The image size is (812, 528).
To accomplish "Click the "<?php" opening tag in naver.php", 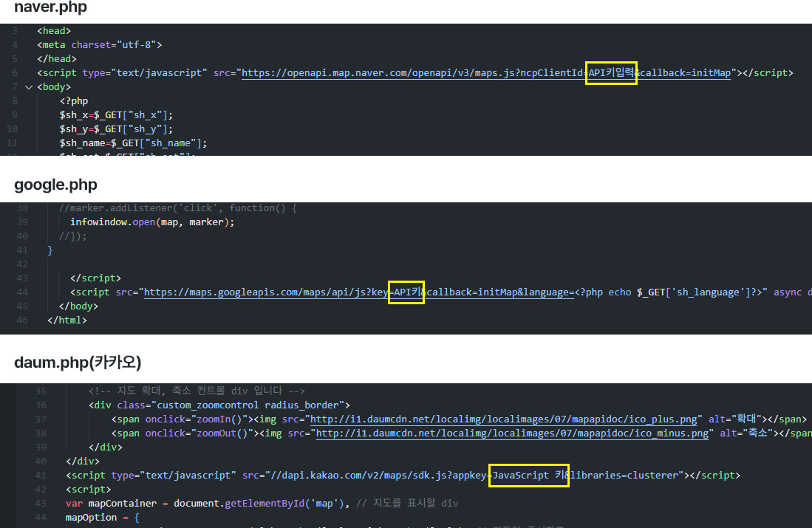I will click(x=74, y=101).
